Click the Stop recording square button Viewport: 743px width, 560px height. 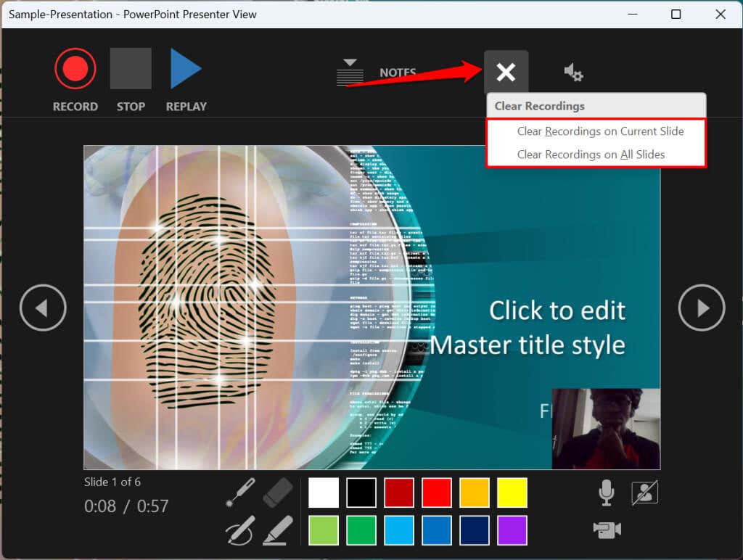pyautogui.click(x=131, y=69)
